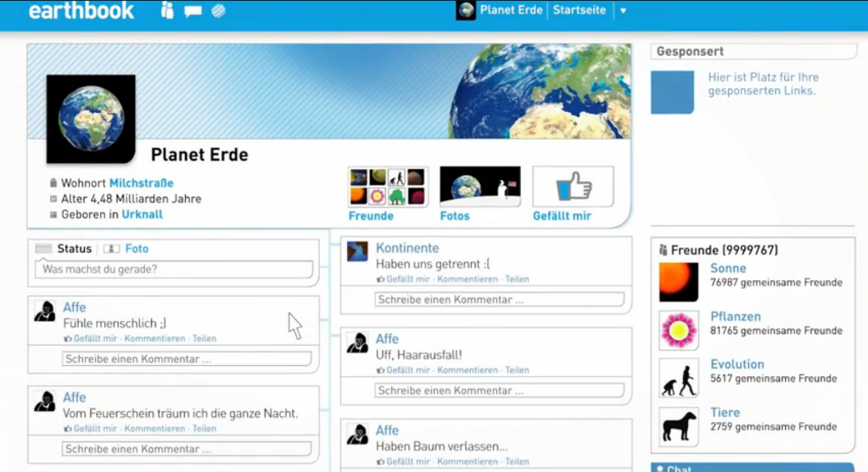Expand the Chat bar
Image resolution: width=868 pixels, height=472 pixels.
(x=753, y=468)
